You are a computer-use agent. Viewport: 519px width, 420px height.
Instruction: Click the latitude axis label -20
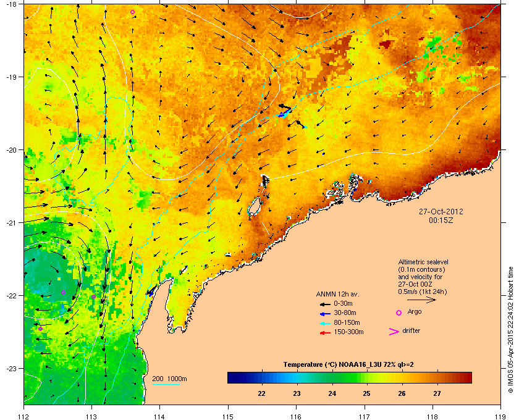11,149
